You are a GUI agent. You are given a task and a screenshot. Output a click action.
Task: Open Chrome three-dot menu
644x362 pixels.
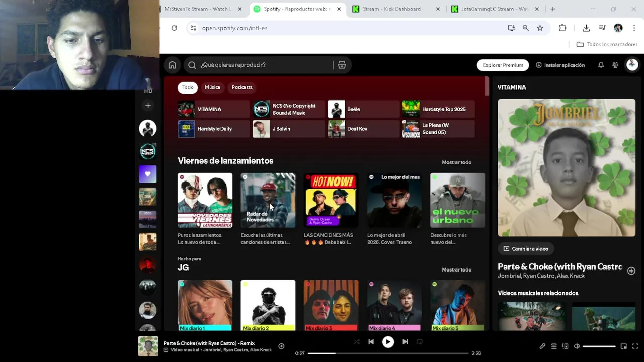pos(634,28)
